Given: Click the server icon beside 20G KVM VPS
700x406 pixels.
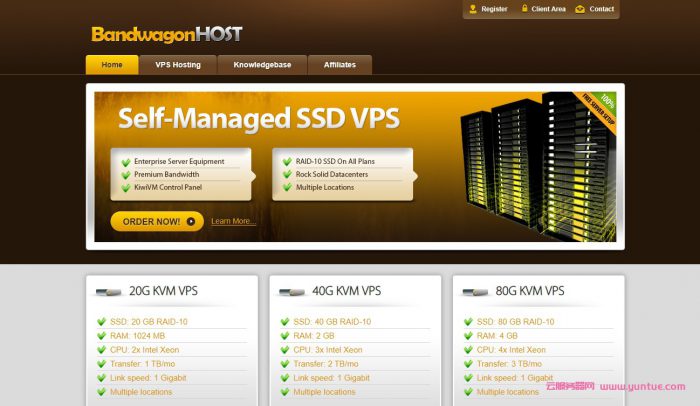Looking at the screenshot, I should click(x=108, y=292).
